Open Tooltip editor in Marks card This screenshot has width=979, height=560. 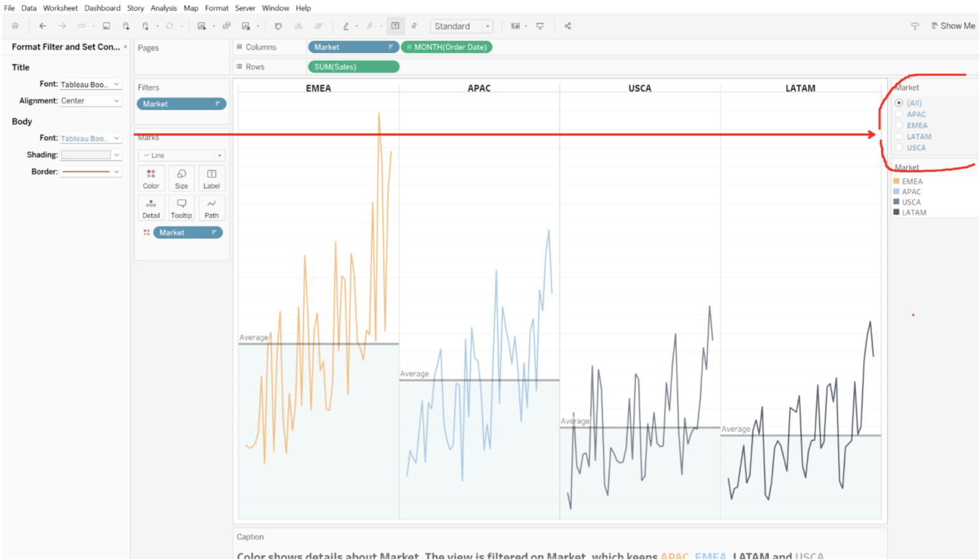tap(182, 208)
